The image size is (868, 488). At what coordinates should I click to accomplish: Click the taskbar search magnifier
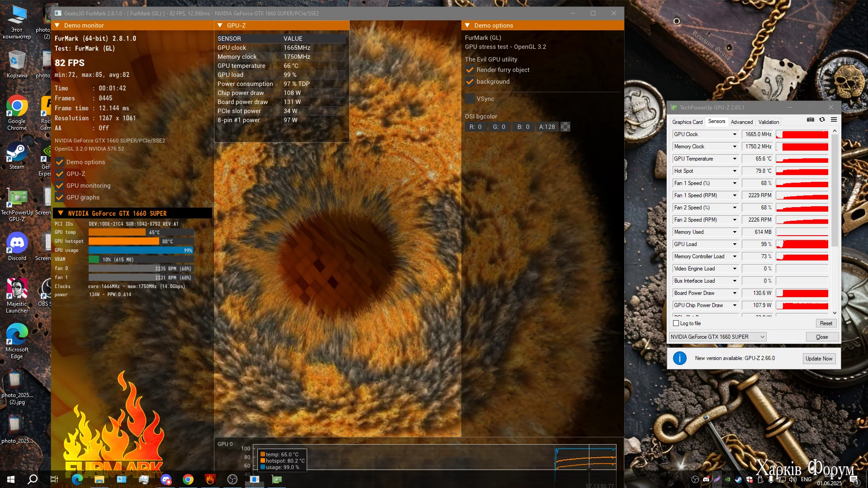[33, 479]
